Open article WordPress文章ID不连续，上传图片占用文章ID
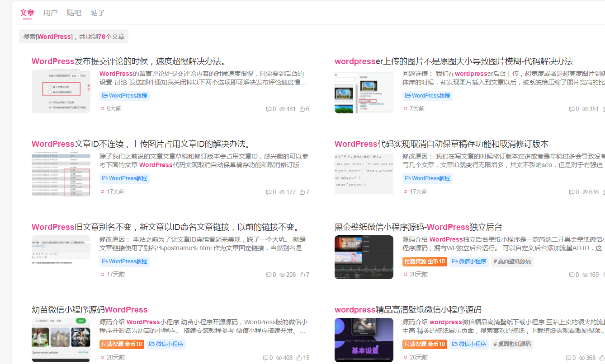 [x=141, y=144]
